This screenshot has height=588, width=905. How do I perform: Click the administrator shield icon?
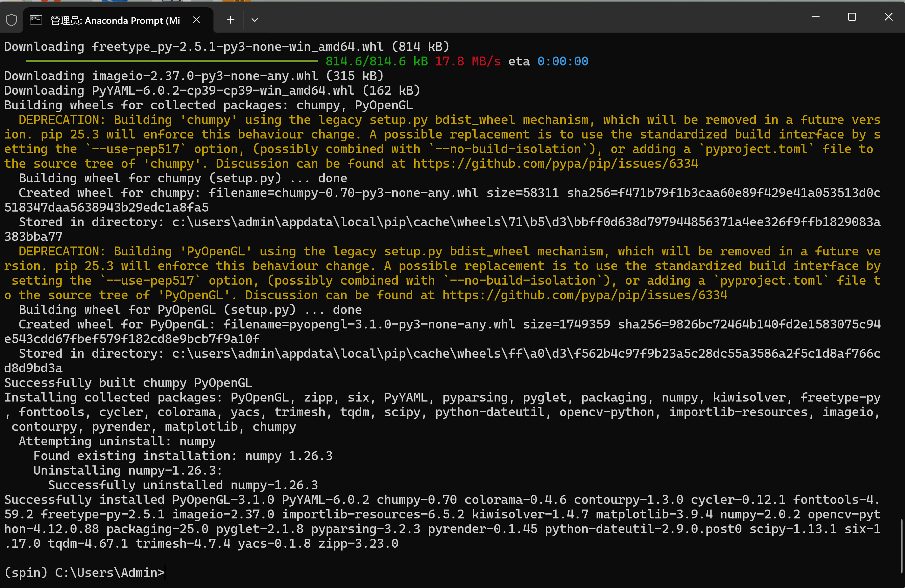11,20
